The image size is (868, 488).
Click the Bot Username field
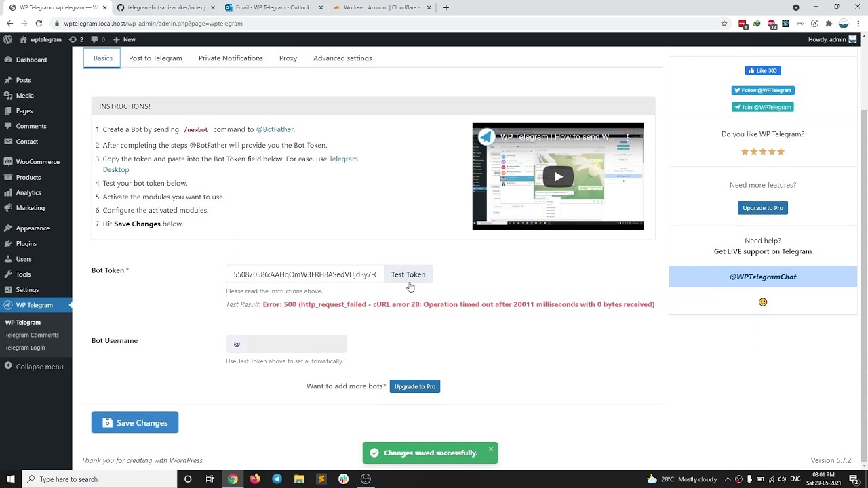coord(296,344)
